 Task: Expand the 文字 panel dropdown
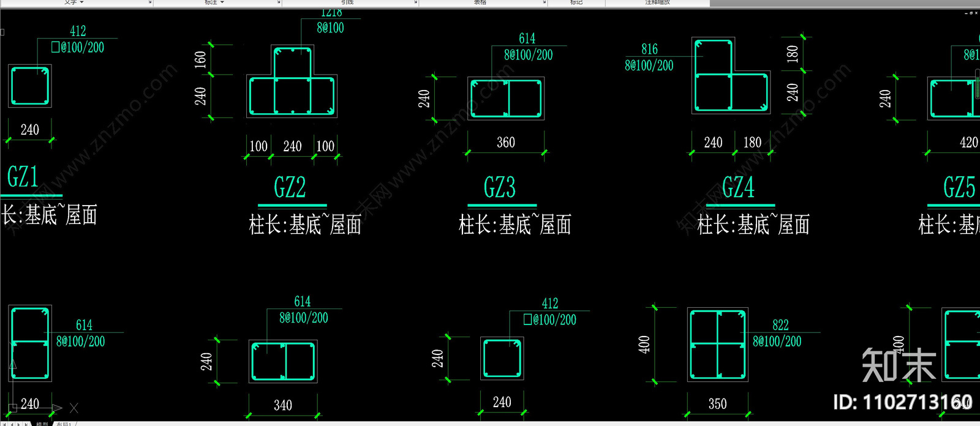pyautogui.click(x=81, y=2)
